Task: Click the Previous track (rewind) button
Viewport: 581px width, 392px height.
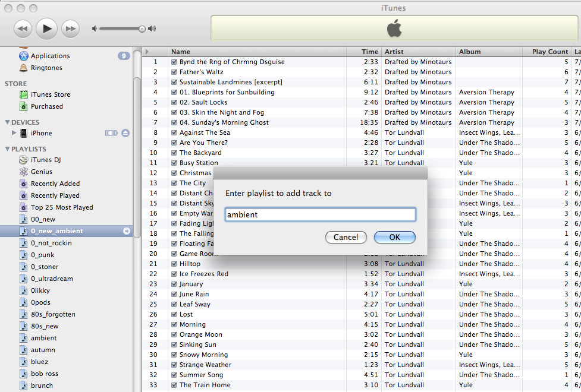Action: (x=22, y=29)
